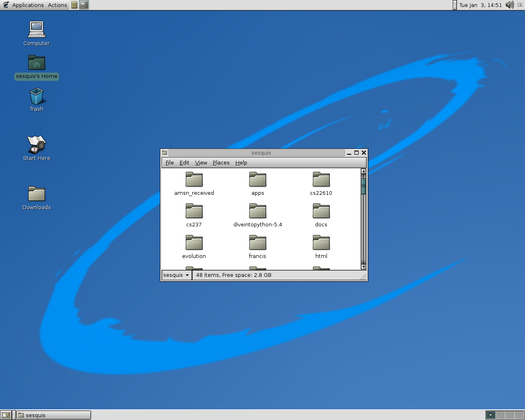Open the Actions menu in top panel
This screenshot has height=420, width=525.
coord(57,5)
